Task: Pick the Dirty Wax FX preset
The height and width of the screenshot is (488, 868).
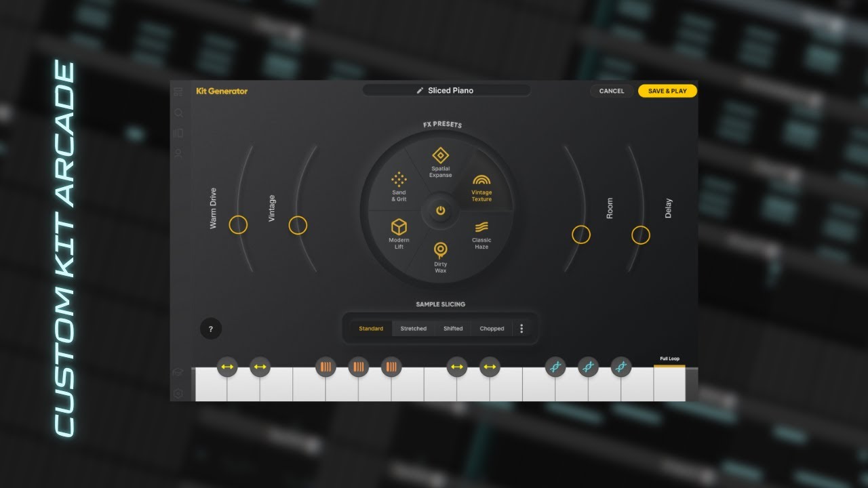Action: (x=441, y=258)
